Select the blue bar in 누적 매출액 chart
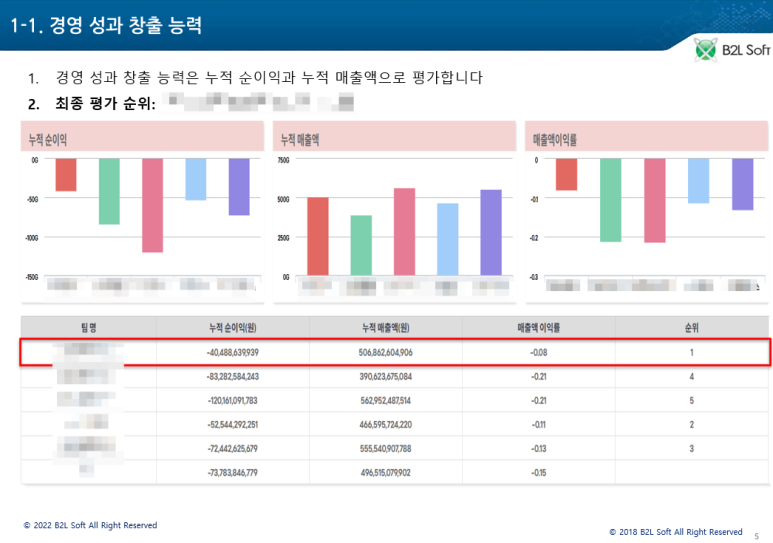Screen dimensions: 773x543 [x=447, y=239]
